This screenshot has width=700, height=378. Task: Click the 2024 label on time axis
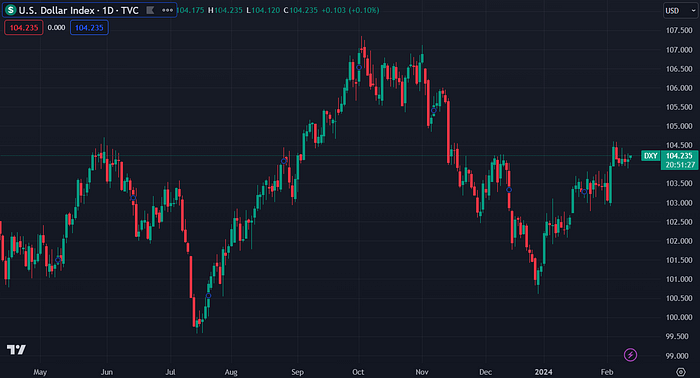544,372
